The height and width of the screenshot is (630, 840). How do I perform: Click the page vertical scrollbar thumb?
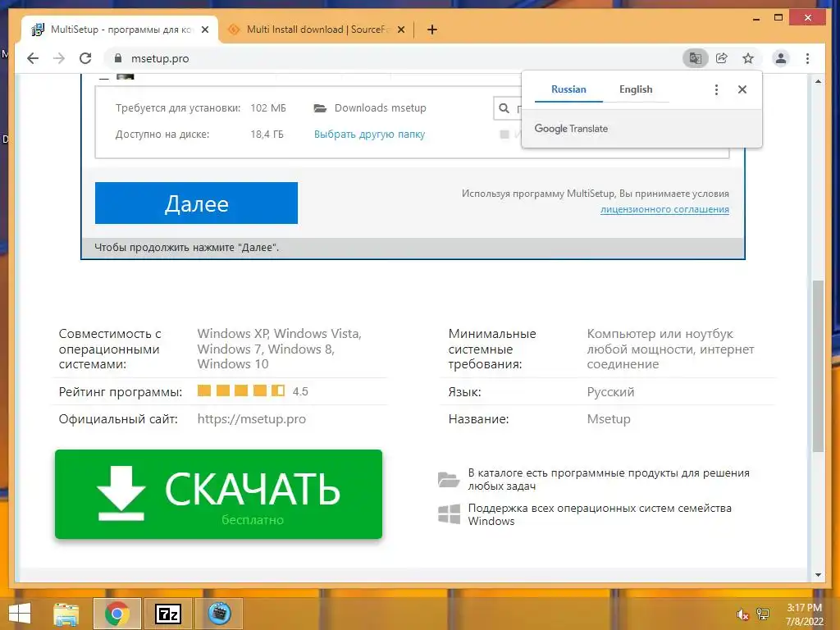[x=818, y=366]
